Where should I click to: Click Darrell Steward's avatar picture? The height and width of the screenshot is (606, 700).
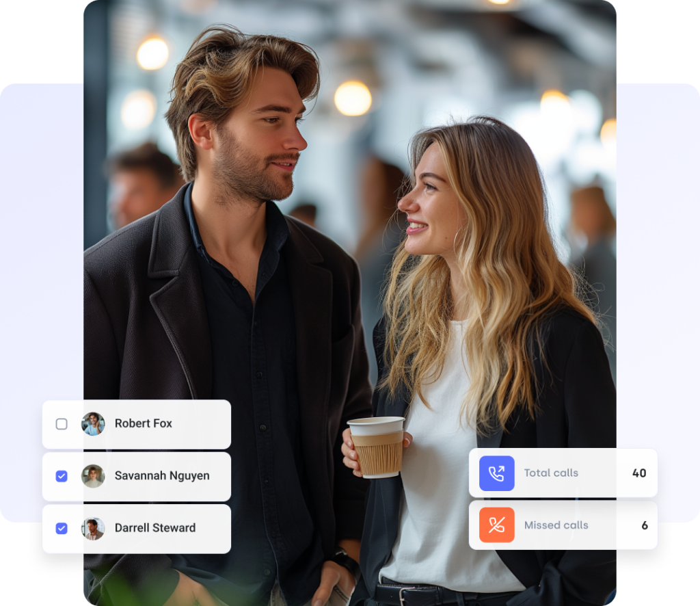93,528
